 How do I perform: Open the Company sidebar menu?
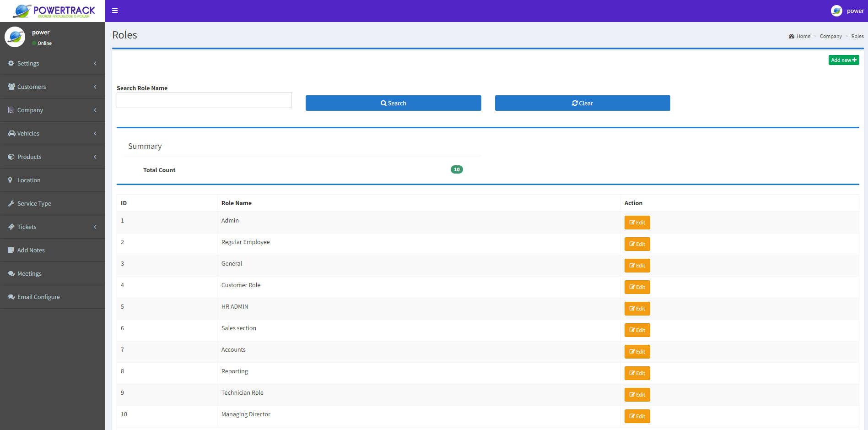point(30,110)
